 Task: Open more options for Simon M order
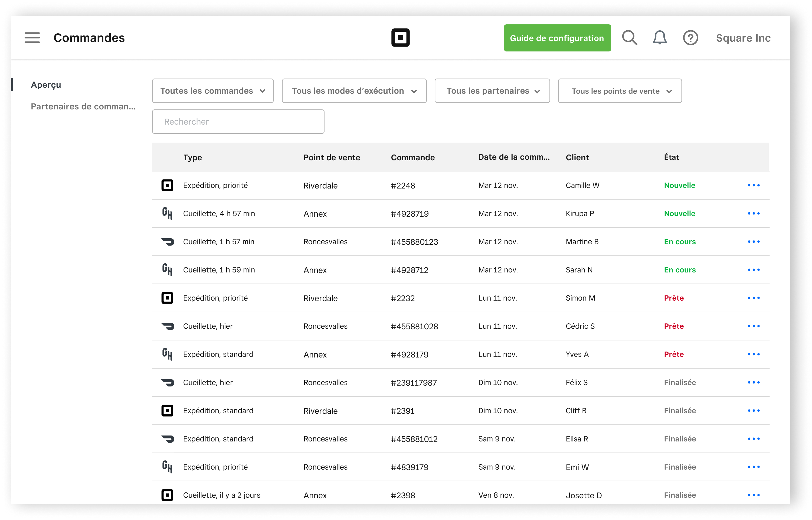(753, 298)
